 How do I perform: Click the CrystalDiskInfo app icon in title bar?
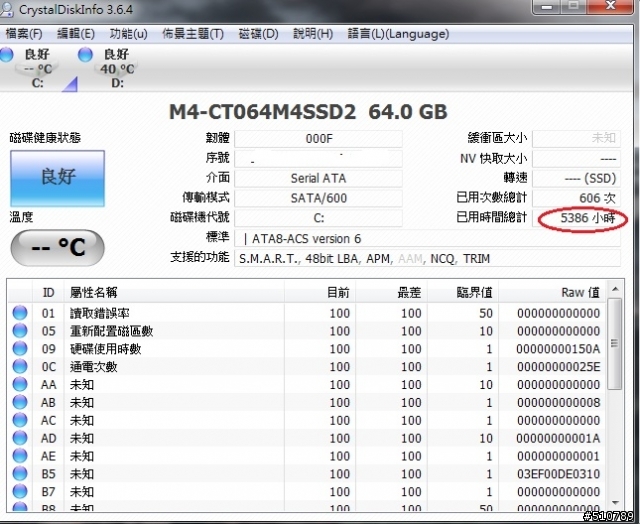(x=6, y=10)
